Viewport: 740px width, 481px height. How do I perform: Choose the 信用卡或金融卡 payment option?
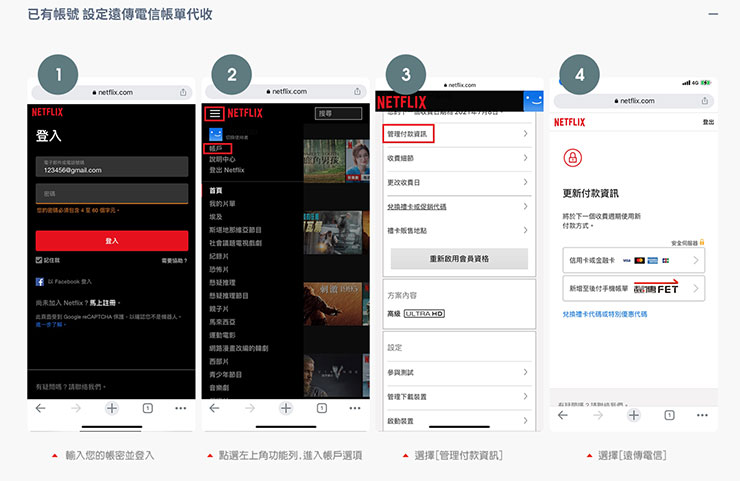click(634, 260)
